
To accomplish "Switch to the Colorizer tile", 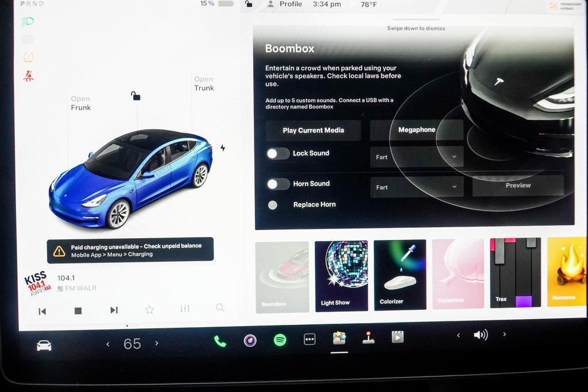I will point(400,274).
